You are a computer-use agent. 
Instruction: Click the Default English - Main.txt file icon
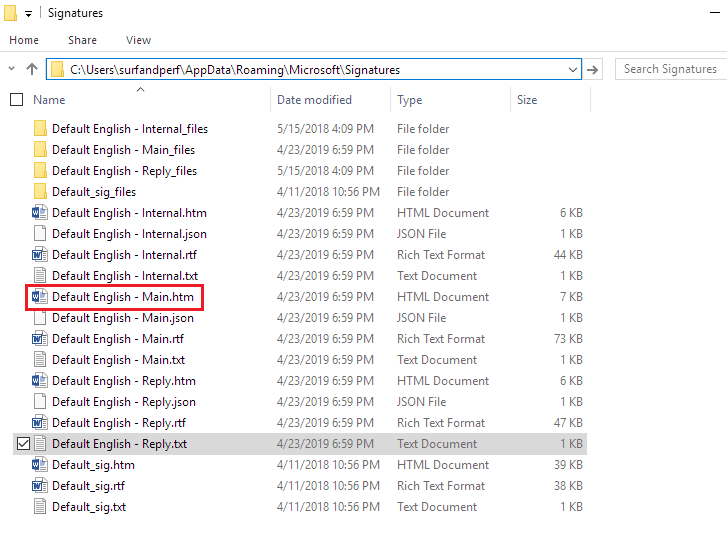click(40, 360)
